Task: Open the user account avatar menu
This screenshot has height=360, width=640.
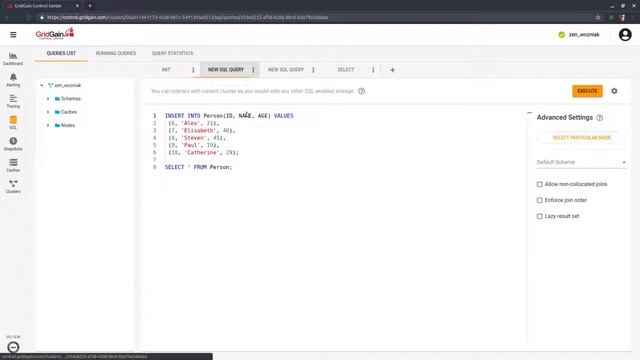Action: pos(625,35)
